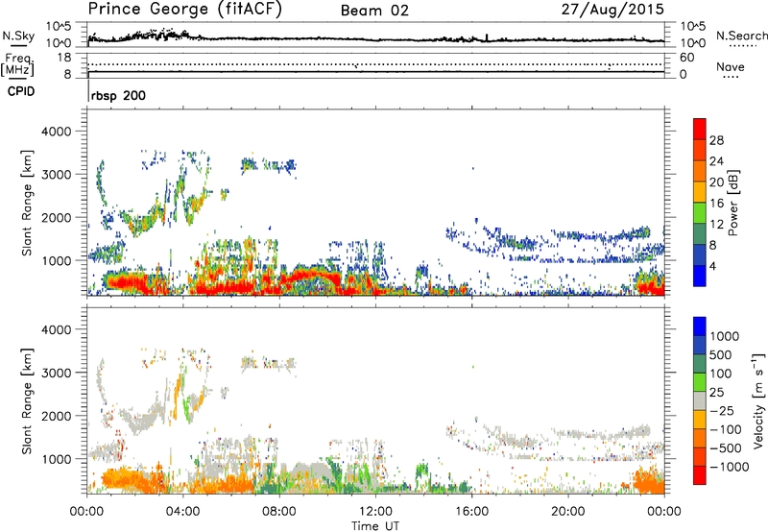The height and width of the screenshot is (532, 768).
Task: Click the '4' power colorbar label
Action: pos(713,266)
